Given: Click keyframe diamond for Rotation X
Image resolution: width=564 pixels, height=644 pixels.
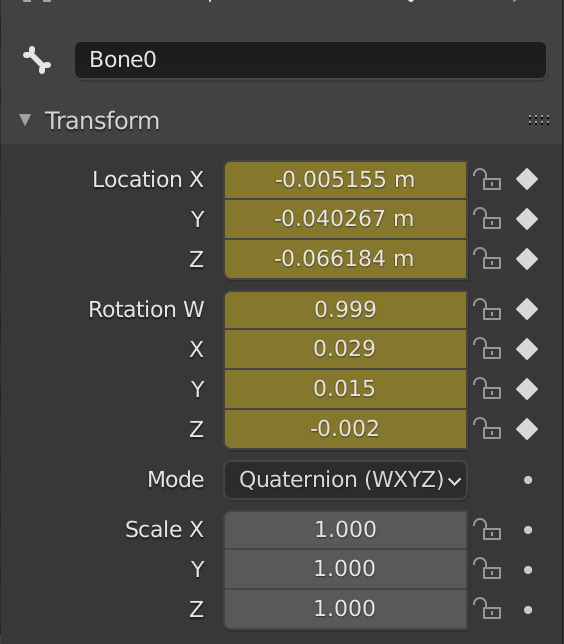Looking at the screenshot, I should click(x=527, y=349).
